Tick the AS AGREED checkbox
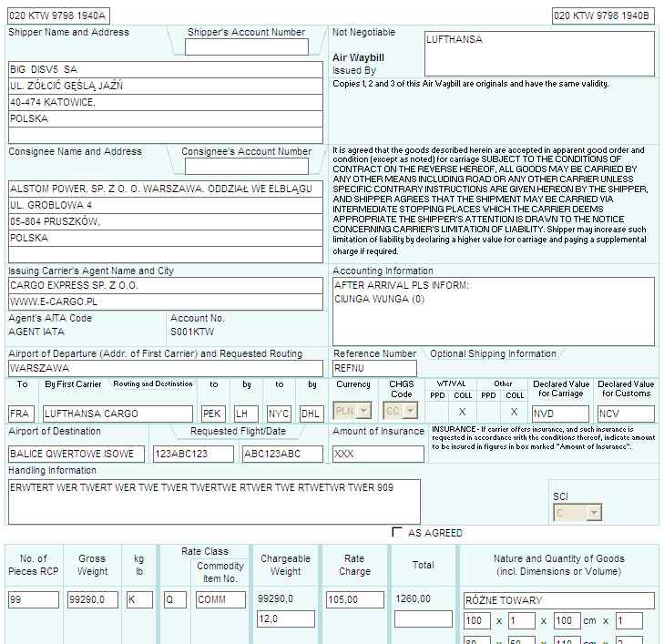 (397, 532)
